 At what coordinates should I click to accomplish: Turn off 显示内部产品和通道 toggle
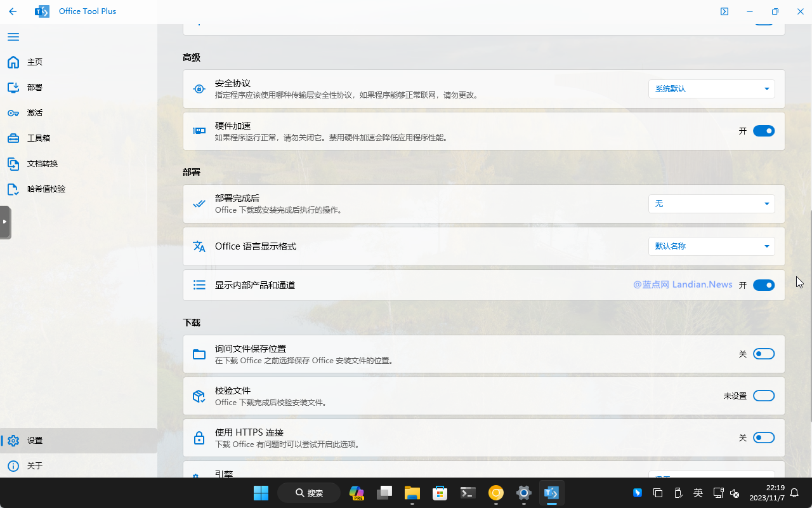pos(763,285)
